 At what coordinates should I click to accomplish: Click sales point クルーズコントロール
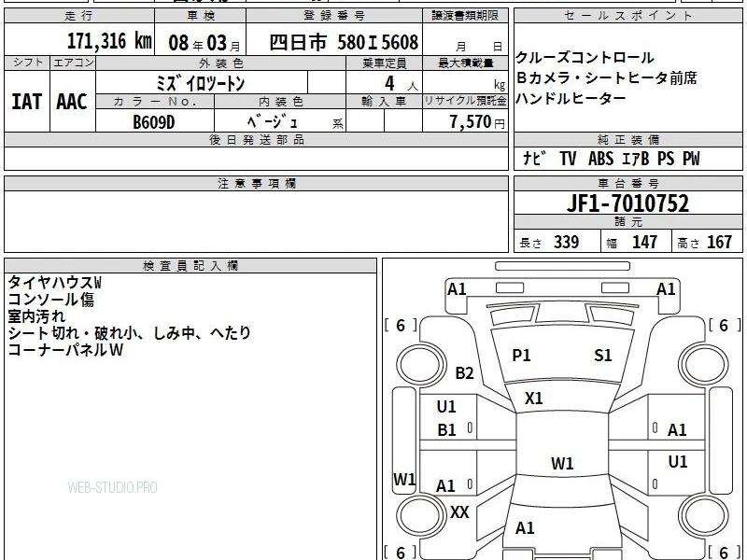click(x=585, y=58)
